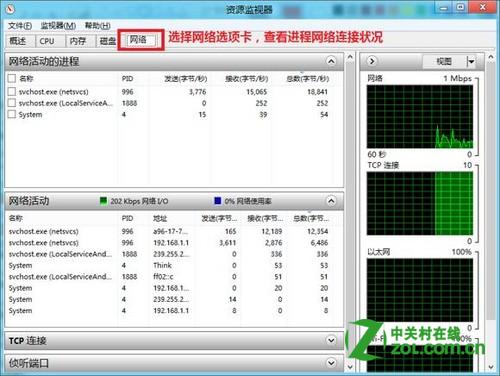Tick the svchost.exe (LocalServiceA... checkbox
The image size is (500, 376).
(12, 103)
